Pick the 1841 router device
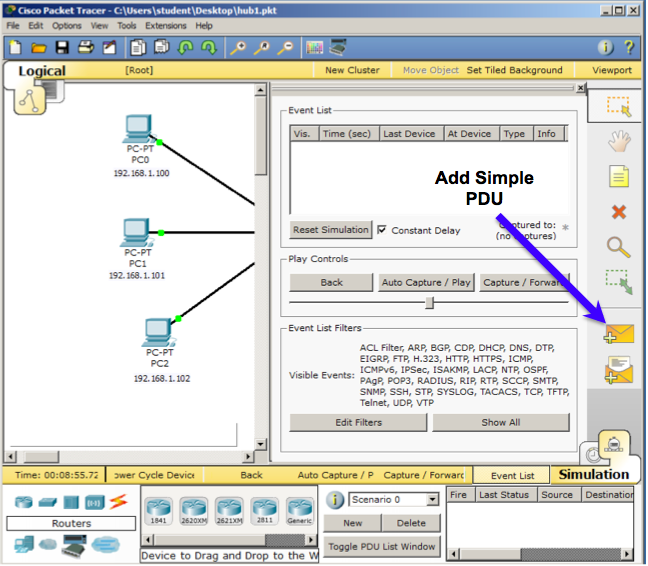648x566 pixels. 159,511
